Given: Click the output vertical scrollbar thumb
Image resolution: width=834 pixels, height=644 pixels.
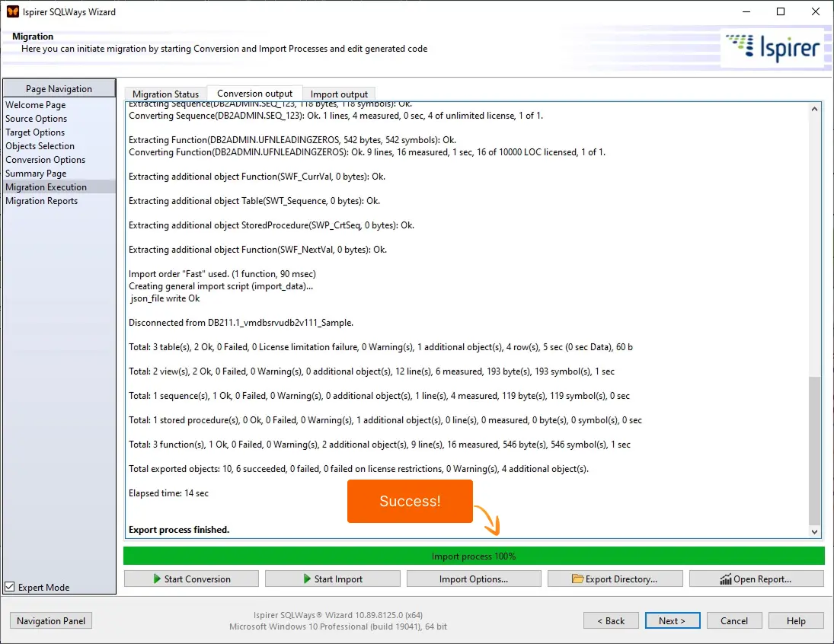Looking at the screenshot, I should tap(814, 451).
